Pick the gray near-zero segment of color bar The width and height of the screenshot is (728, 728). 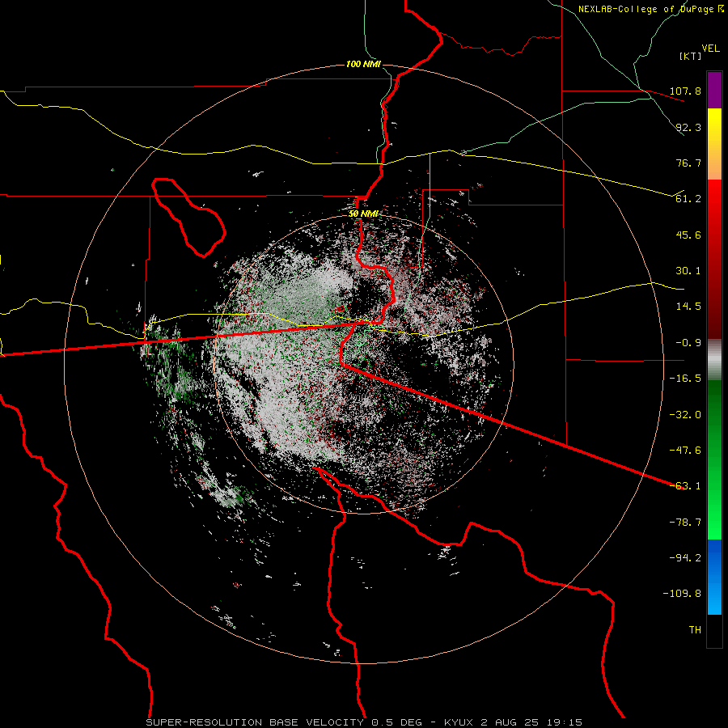pyautogui.click(x=714, y=360)
